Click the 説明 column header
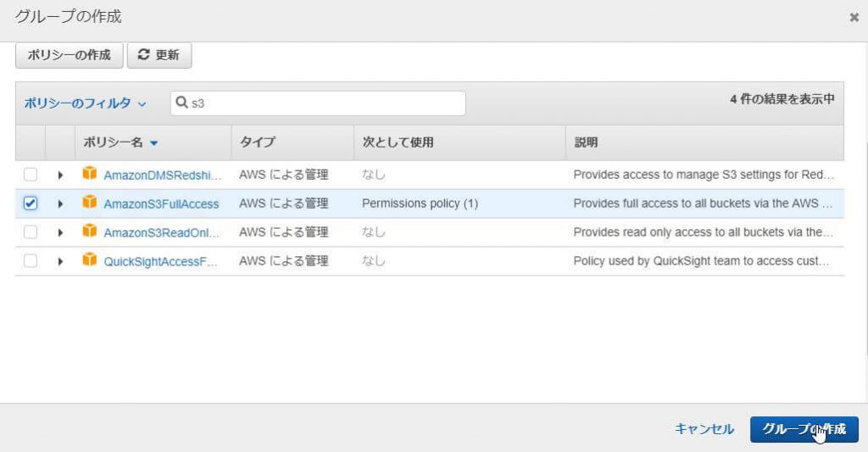 pyautogui.click(x=586, y=142)
